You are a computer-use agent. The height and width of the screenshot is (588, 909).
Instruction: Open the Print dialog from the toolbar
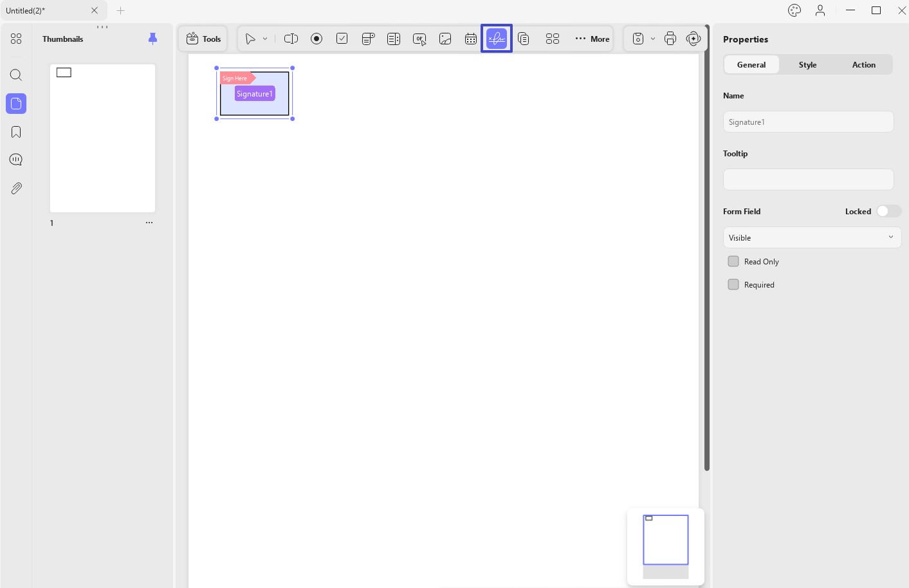tap(670, 39)
